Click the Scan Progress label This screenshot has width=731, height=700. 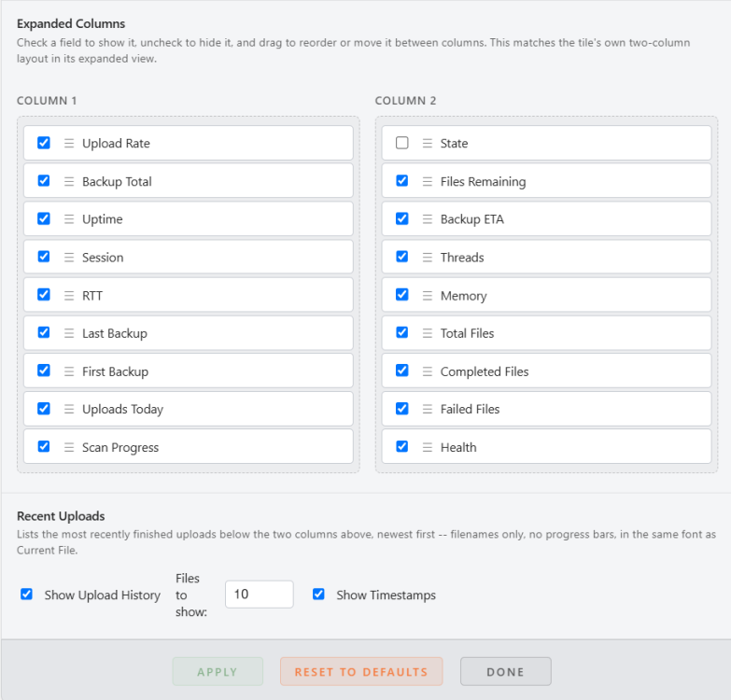click(x=120, y=448)
